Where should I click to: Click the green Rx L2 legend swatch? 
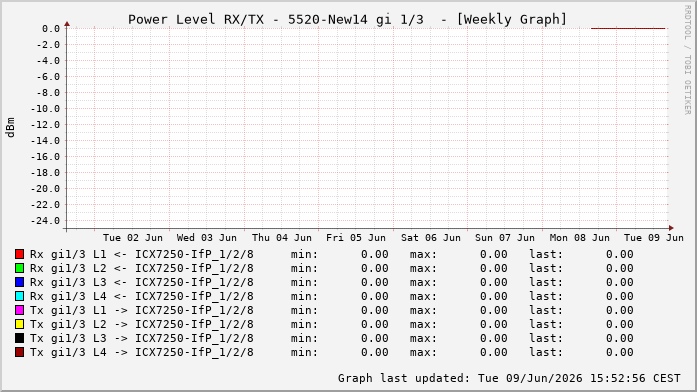[x=19, y=268]
